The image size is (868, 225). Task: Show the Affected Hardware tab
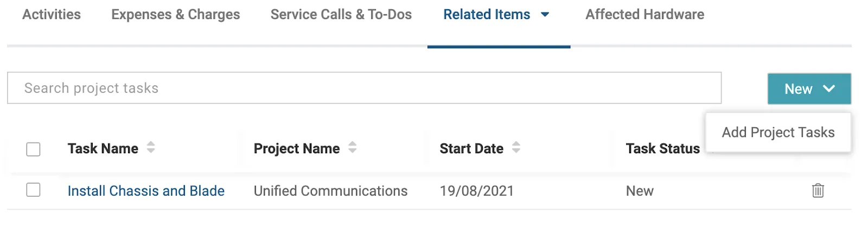coord(644,15)
